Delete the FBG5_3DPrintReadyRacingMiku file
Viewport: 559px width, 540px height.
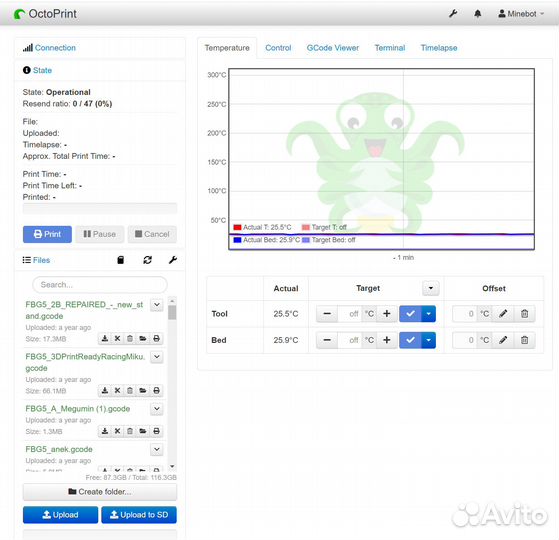[130, 391]
